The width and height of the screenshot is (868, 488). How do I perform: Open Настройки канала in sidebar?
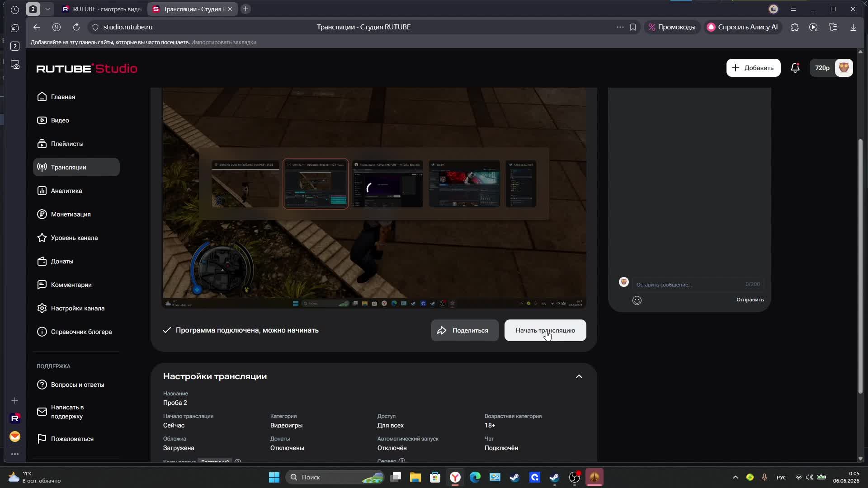click(x=76, y=308)
